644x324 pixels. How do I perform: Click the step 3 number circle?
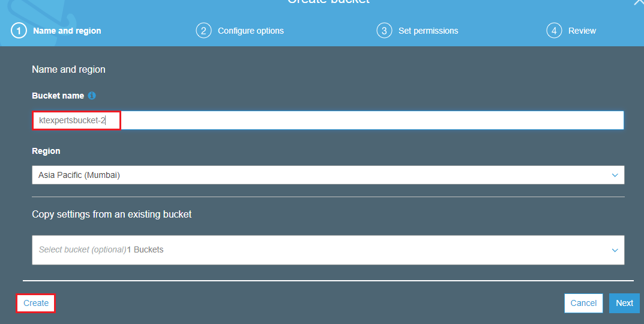384,31
